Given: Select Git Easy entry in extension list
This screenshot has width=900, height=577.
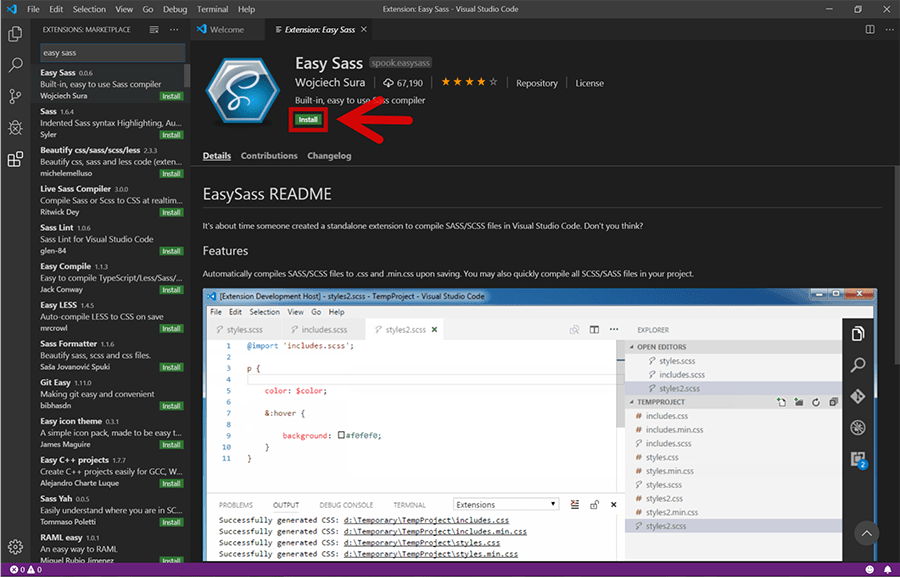Looking at the screenshot, I should pos(109,394).
